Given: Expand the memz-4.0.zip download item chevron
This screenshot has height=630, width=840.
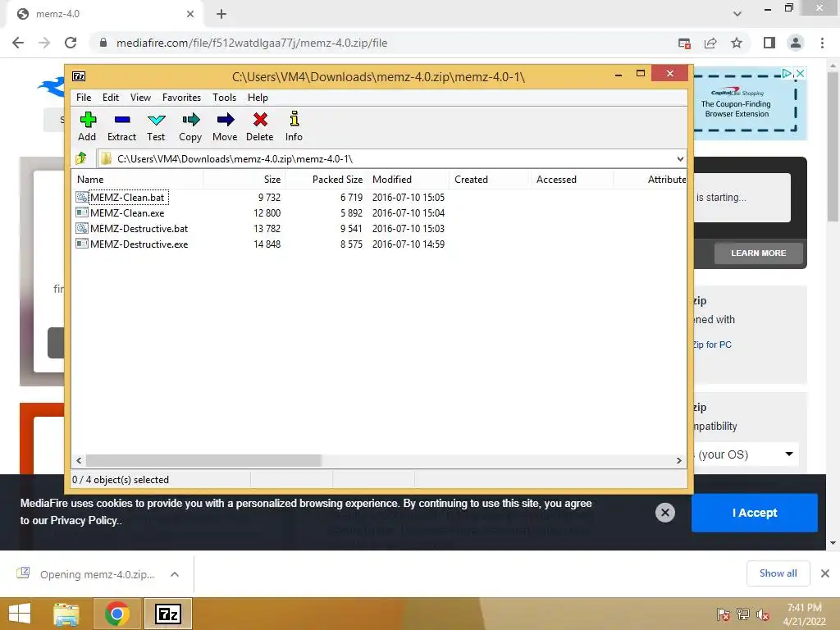Looking at the screenshot, I should (175, 574).
